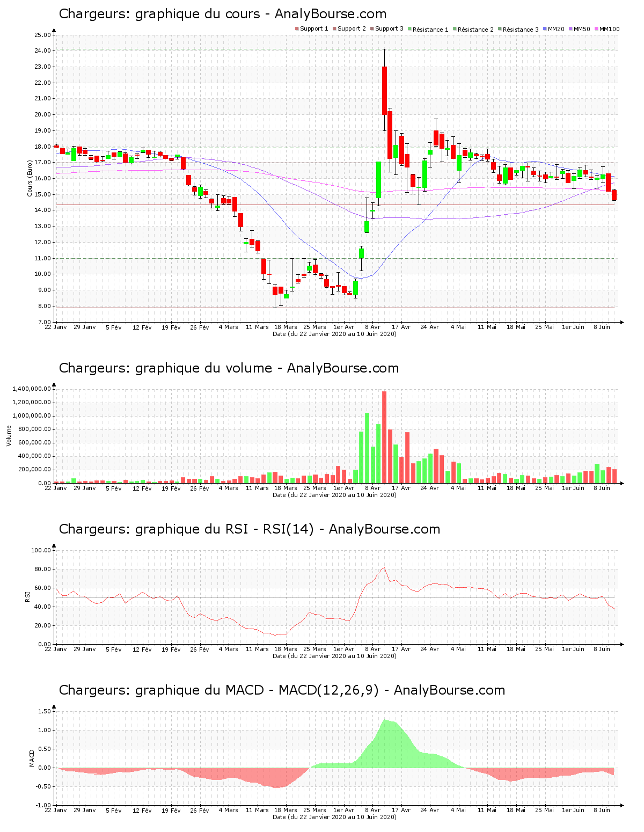Click the date range caption under price chart
Screen dimensions: 644x832
334,334
